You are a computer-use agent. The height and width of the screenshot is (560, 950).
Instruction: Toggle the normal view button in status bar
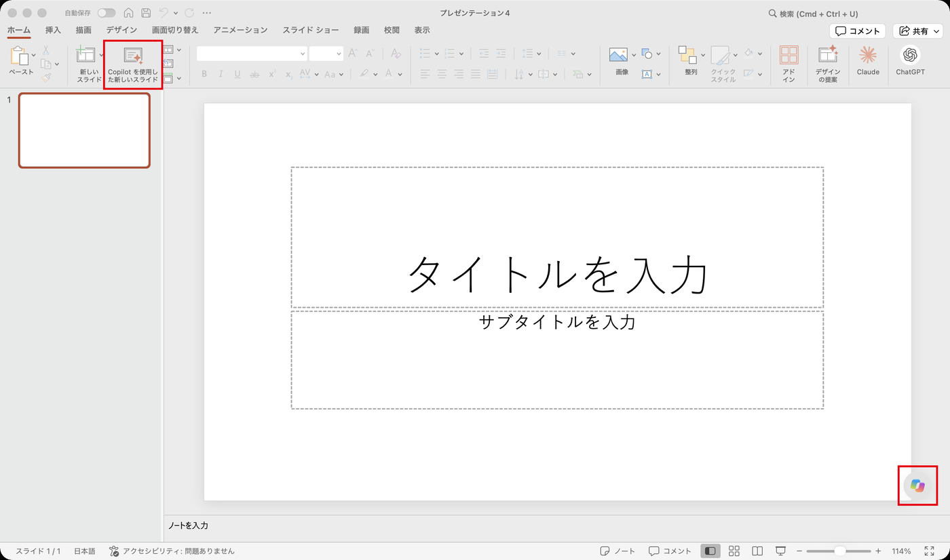coord(710,551)
